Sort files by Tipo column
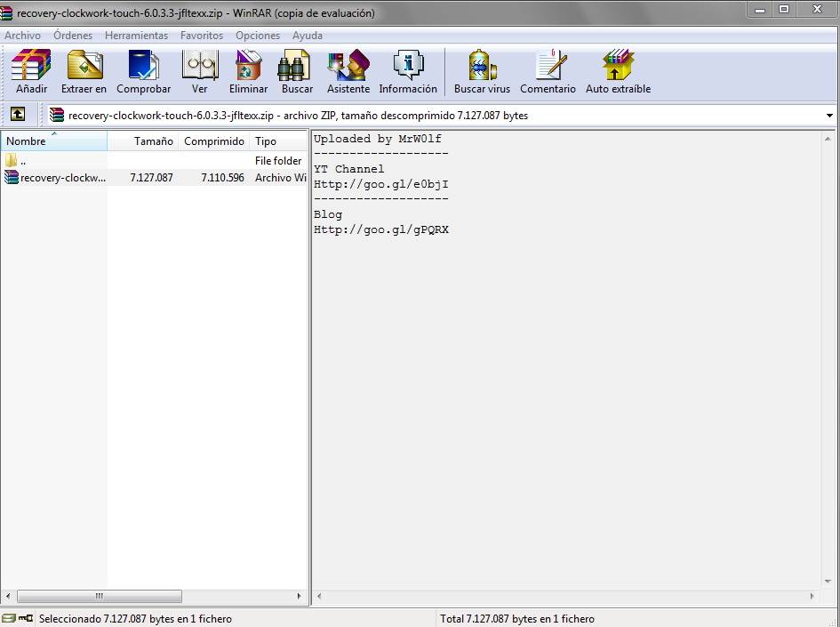 pos(278,141)
